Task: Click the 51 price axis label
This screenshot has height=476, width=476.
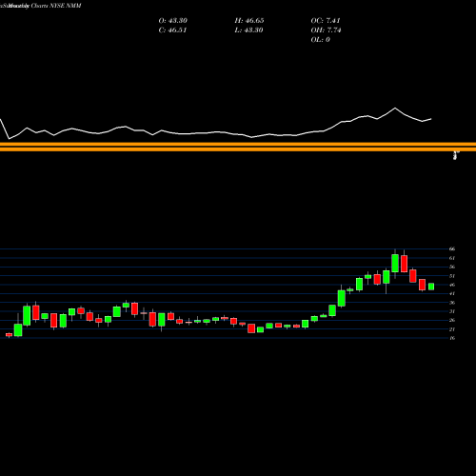Action: coord(452,276)
